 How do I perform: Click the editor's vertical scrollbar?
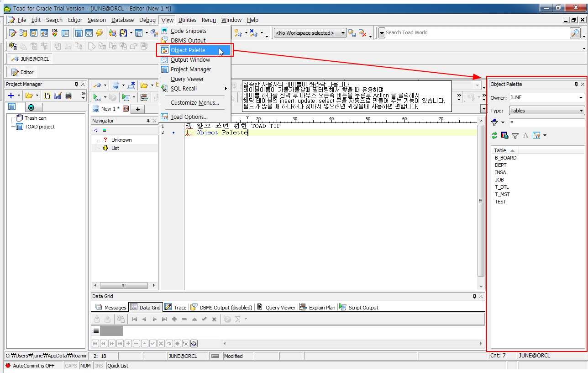click(x=480, y=201)
